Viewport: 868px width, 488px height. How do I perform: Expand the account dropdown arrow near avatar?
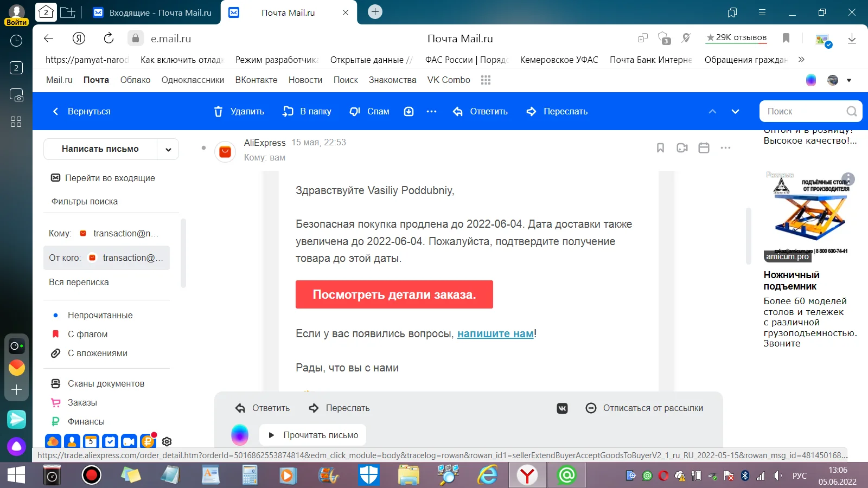click(849, 80)
